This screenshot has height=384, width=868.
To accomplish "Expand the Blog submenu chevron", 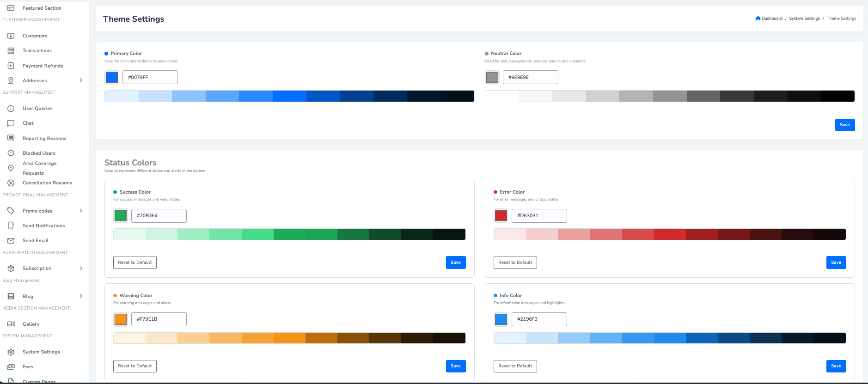I will coord(81,296).
